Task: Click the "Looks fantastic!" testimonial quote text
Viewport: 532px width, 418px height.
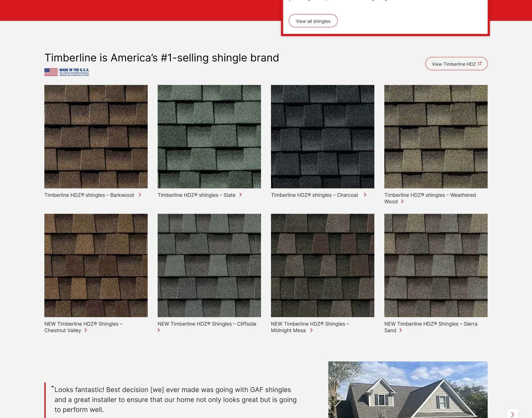Action: (x=176, y=400)
